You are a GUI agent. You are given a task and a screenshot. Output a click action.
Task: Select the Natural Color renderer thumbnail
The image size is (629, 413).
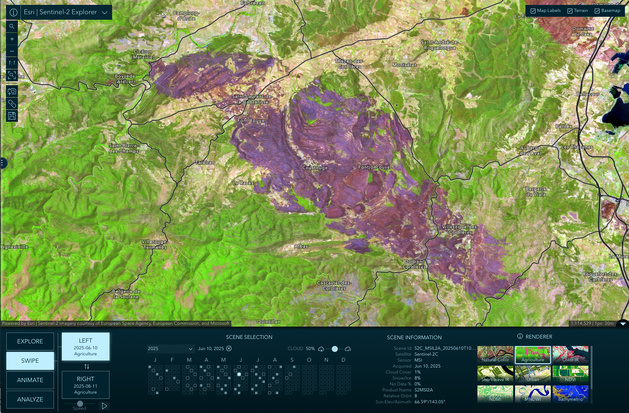[x=493, y=355]
